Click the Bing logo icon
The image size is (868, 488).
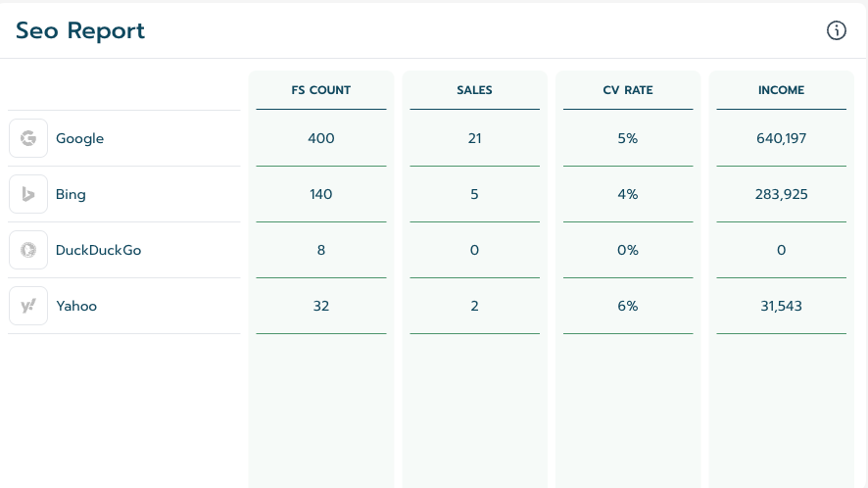[x=28, y=194]
